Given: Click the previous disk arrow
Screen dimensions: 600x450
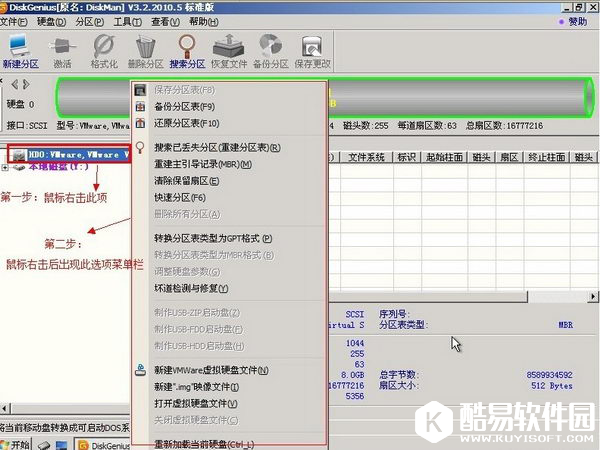Looking at the screenshot, I should pyautogui.click(x=13, y=84).
